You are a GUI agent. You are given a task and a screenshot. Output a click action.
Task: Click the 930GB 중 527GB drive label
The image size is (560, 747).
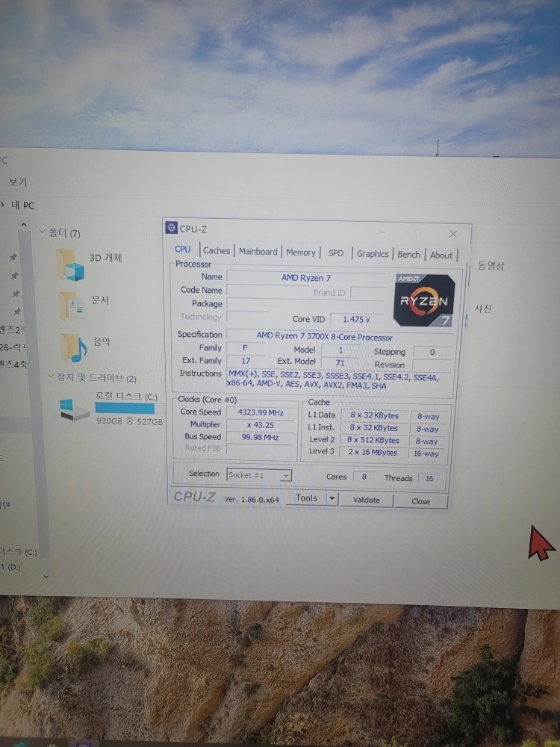click(x=129, y=421)
